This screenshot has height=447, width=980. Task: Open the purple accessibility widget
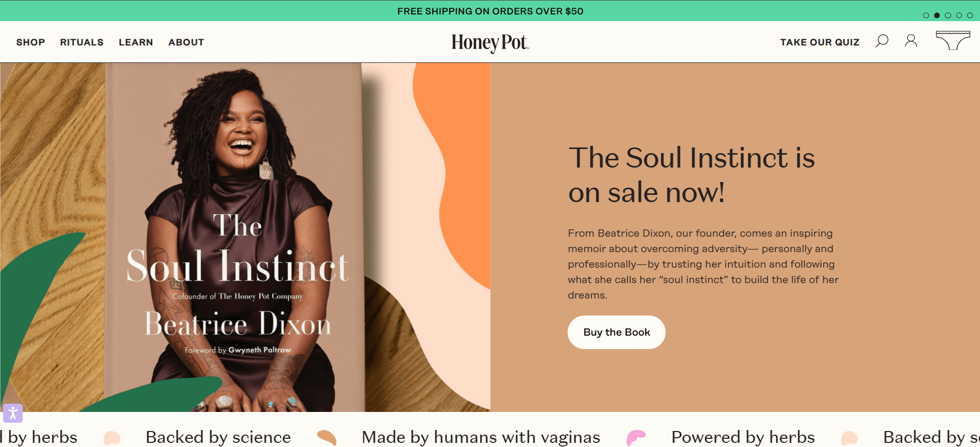pos(13,412)
